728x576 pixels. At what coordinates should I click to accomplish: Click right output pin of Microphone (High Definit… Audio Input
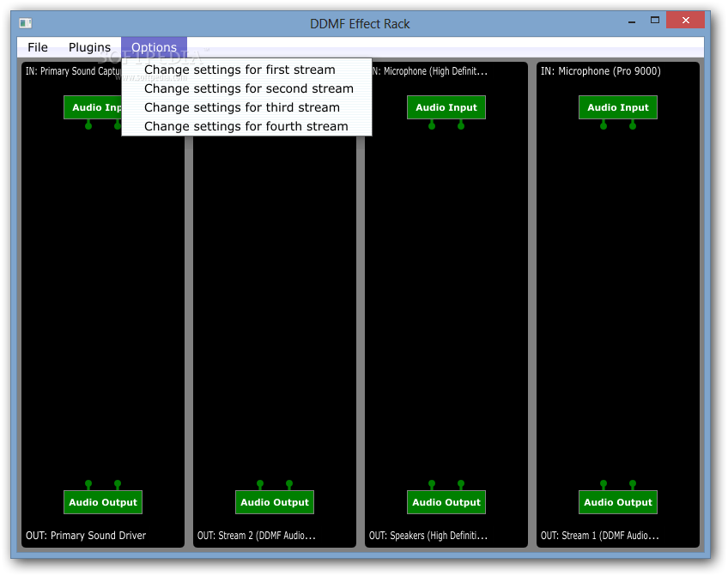[x=461, y=124]
